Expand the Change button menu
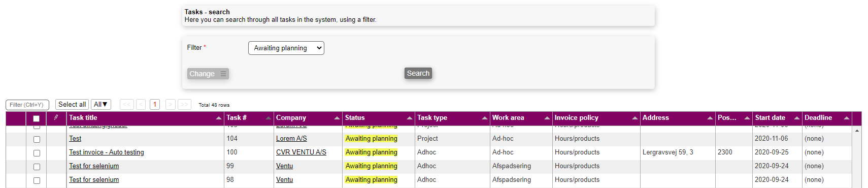 tap(223, 74)
